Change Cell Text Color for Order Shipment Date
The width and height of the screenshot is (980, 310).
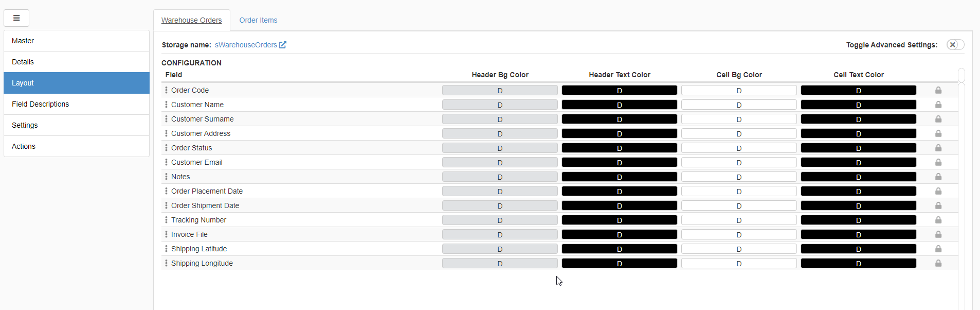tap(858, 205)
